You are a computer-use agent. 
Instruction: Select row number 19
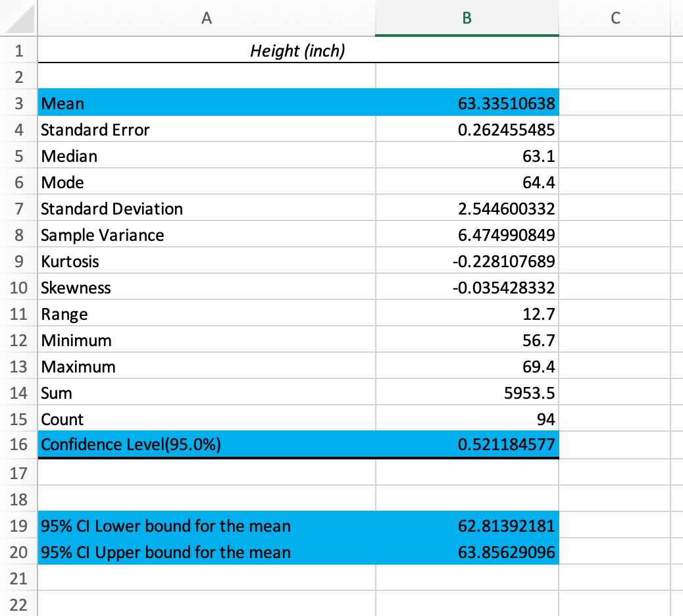(19, 526)
